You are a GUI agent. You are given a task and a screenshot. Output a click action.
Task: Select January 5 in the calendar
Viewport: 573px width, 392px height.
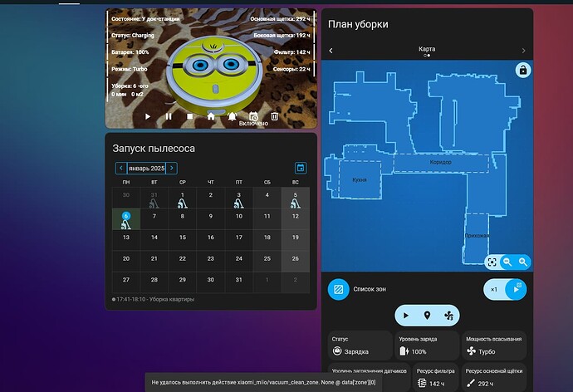click(296, 198)
